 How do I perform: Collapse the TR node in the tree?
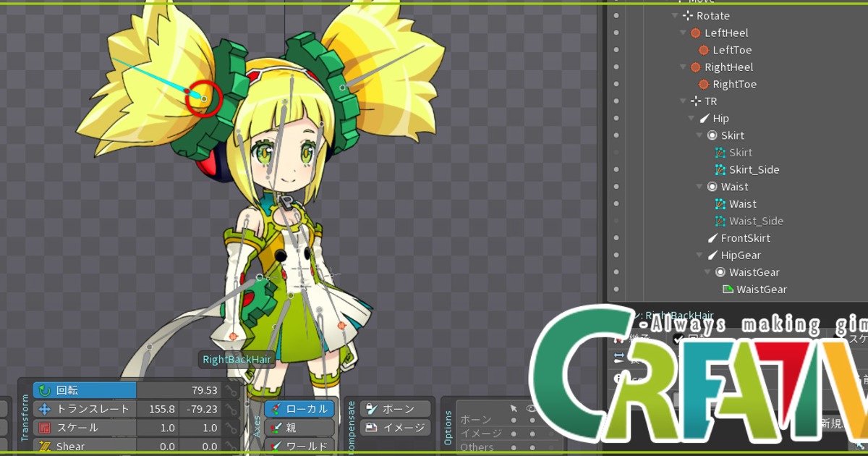684,101
